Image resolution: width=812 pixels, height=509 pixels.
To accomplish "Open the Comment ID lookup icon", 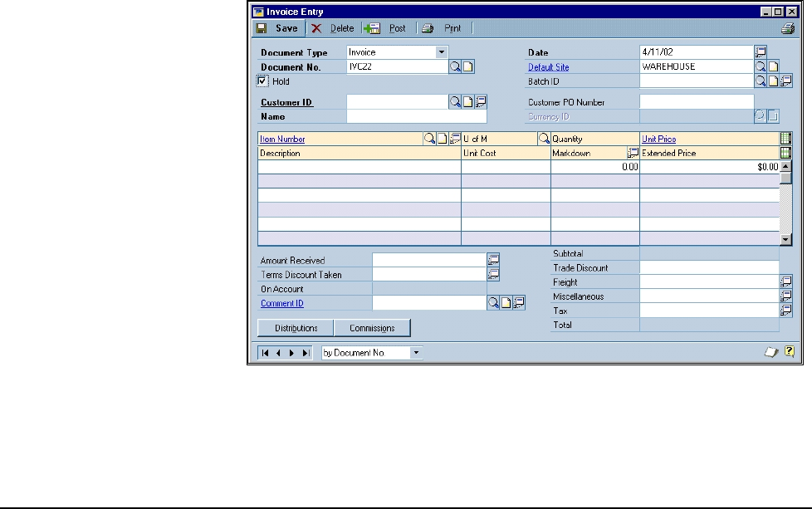I will tap(493, 303).
